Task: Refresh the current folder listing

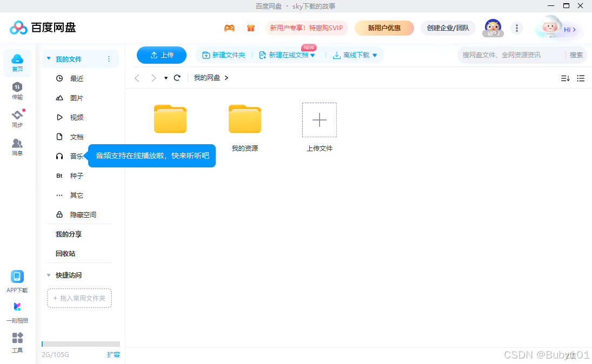Action: (177, 78)
